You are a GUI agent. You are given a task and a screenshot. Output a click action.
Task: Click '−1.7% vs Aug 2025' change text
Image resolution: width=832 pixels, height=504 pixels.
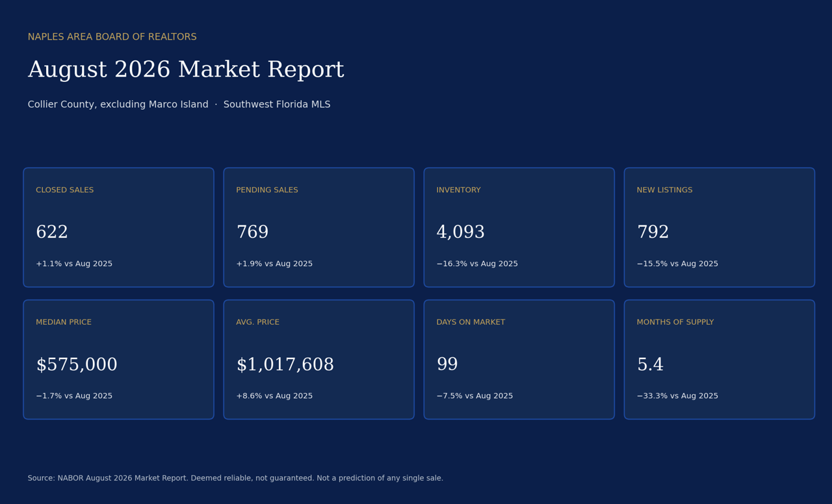click(74, 396)
